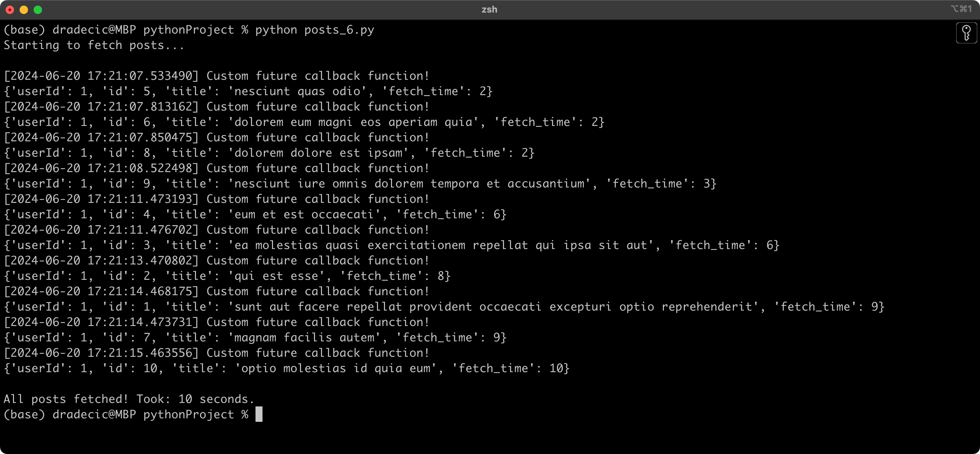Click the 'python posts_6.py' command text
This screenshot has height=454, width=980.
coord(314,30)
